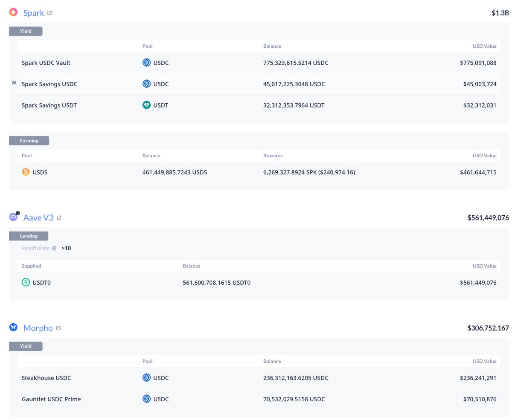The width and height of the screenshot is (512, 420).
Task: Open Aave V3 external link icon
Action: 59,217
